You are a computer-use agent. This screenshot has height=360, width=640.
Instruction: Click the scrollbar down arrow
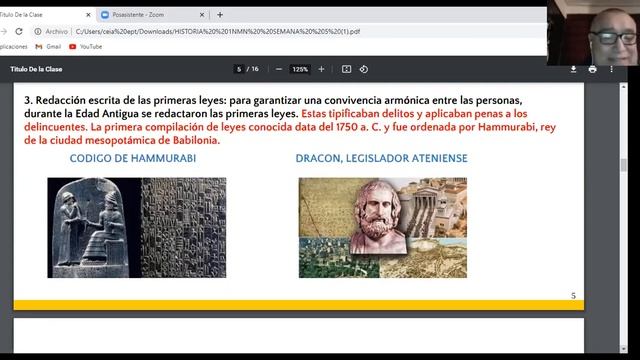[x=623, y=349]
